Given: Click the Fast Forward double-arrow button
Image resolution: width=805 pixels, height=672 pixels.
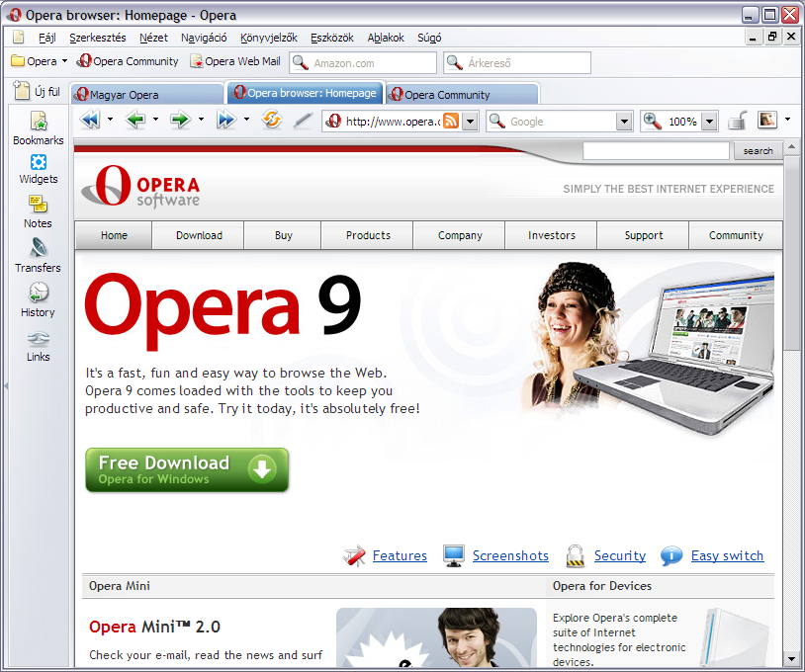Looking at the screenshot, I should click(225, 120).
